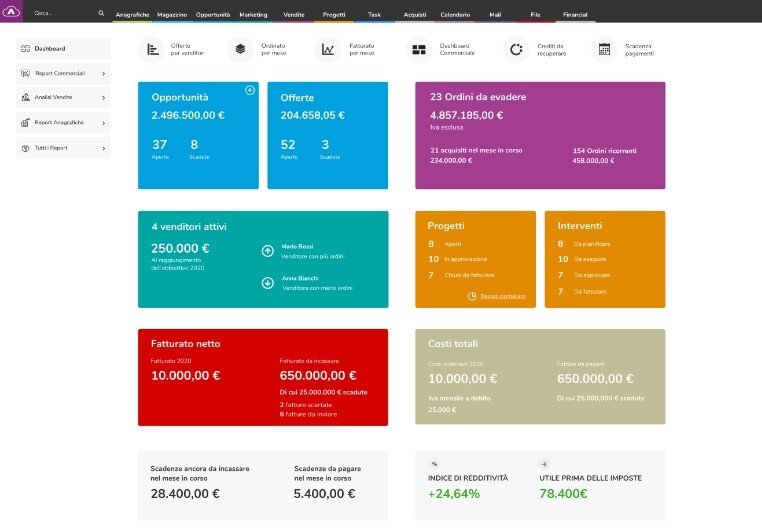
Task: Switch to the Financial menu
Action: (575, 15)
